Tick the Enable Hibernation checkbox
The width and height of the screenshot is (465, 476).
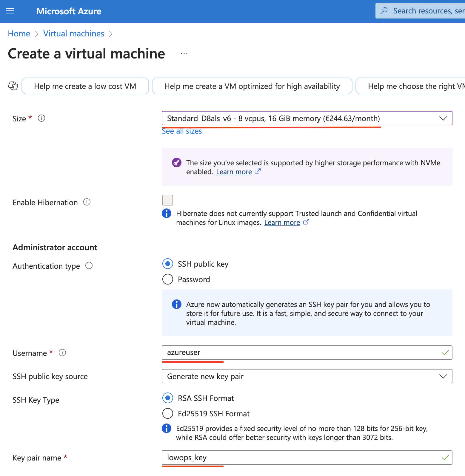(x=168, y=200)
